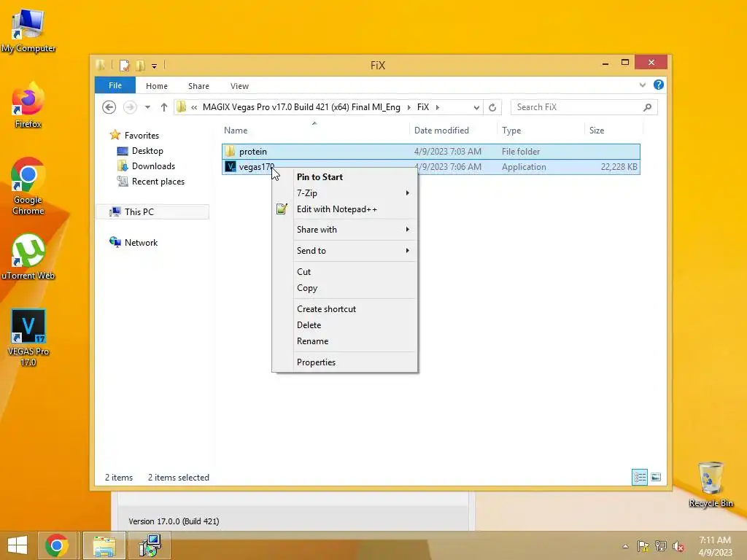Open My Computer desktop icon
This screenshot has height=560, width=747.
click(28, 29)
